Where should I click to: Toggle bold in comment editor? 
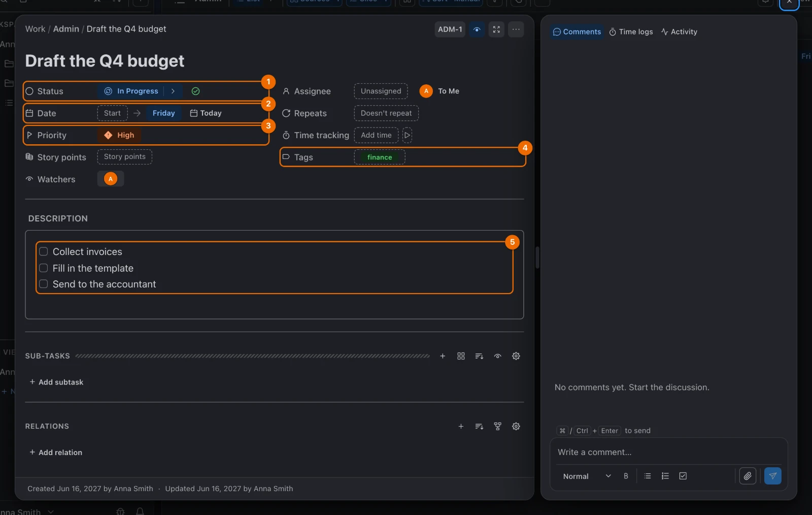pos(626,476)
